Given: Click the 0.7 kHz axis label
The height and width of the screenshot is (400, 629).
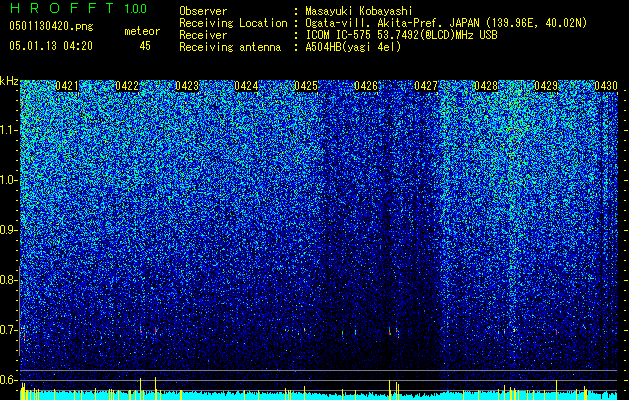Looking at the screenshot, I should [x=9, y=330].
